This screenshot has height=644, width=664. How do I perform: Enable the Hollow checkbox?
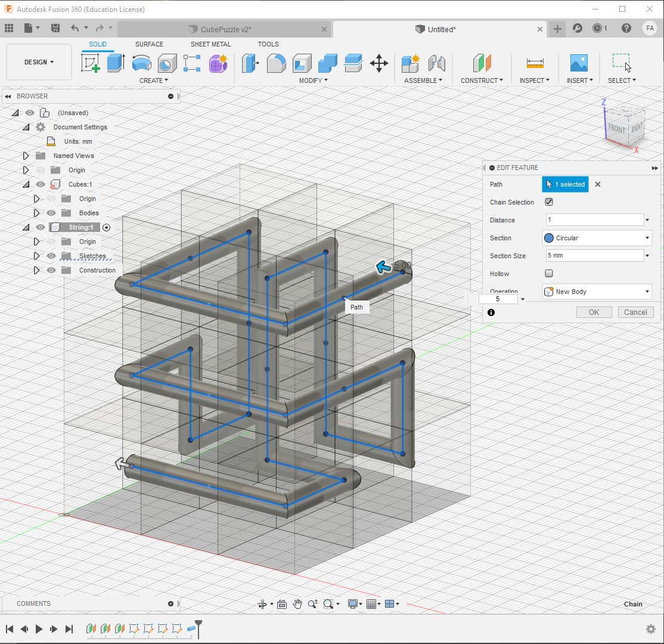pos(549,274)
